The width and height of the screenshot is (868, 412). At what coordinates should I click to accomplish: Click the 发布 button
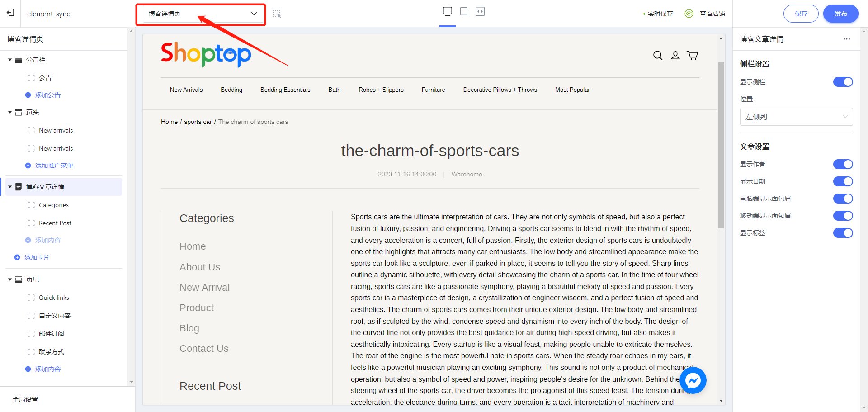pyautogui.click(x=840, y=14)
